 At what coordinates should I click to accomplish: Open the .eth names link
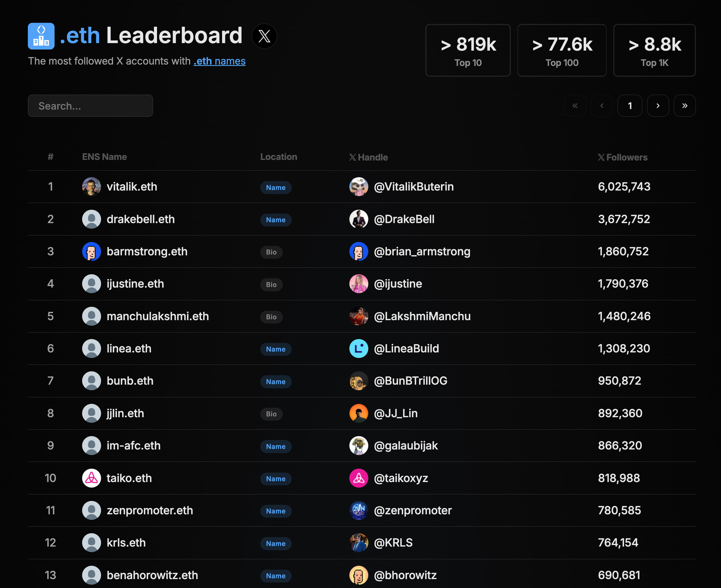pos(219,61)
